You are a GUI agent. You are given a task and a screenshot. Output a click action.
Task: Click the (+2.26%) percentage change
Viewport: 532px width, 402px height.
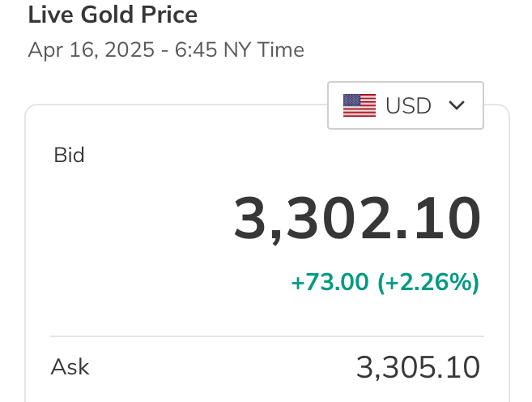pyautogui.click(x=428, y=282)
